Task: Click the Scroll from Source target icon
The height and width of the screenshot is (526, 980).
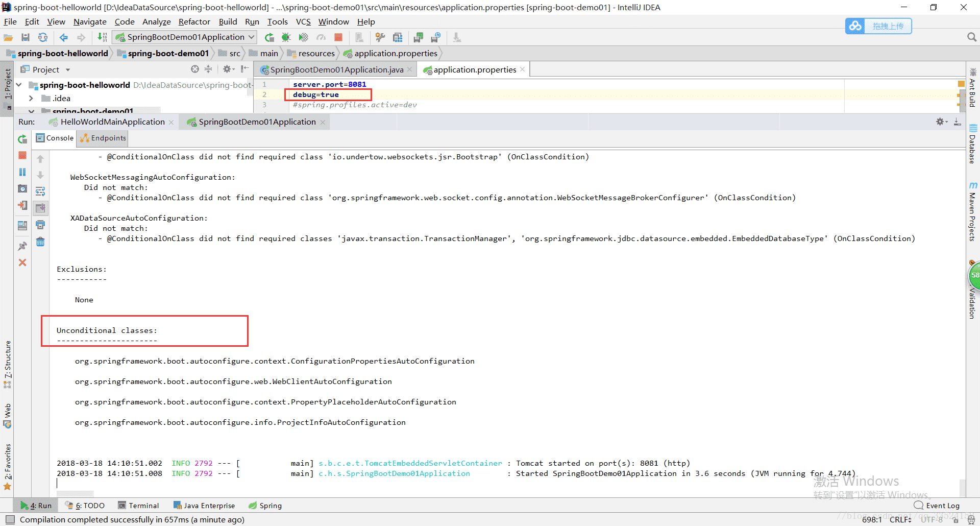Action: (x=194, y=69)
